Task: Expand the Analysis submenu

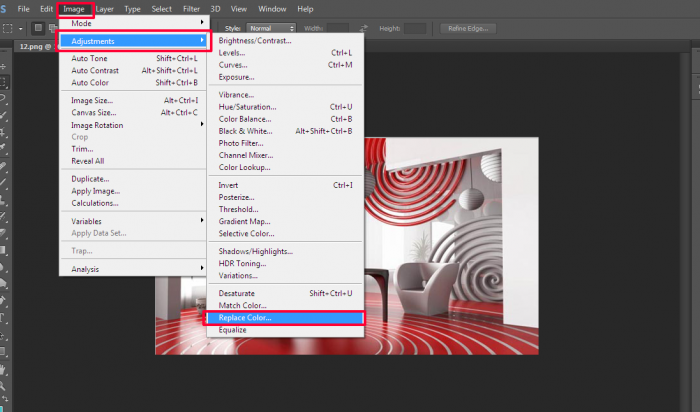Action: (133, 269)
